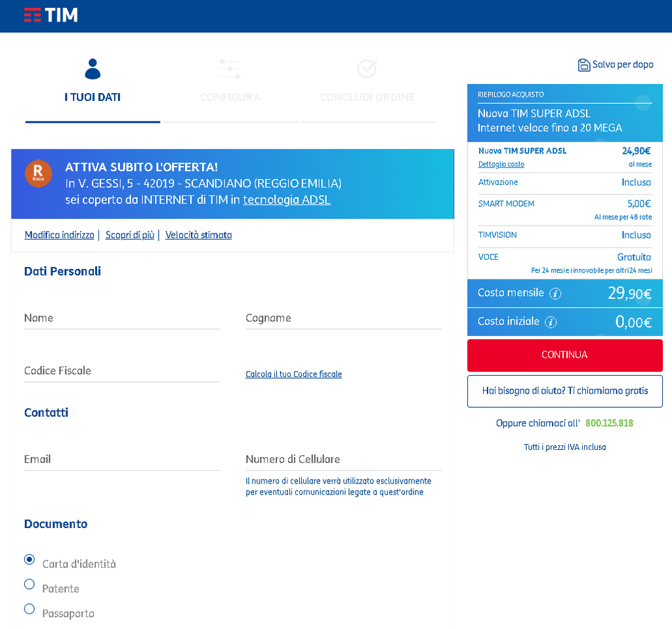Screen dimensions: 672x629
Task: Open Dettaglio costo link
Action: pyautogui.click(x=501, y=164)
